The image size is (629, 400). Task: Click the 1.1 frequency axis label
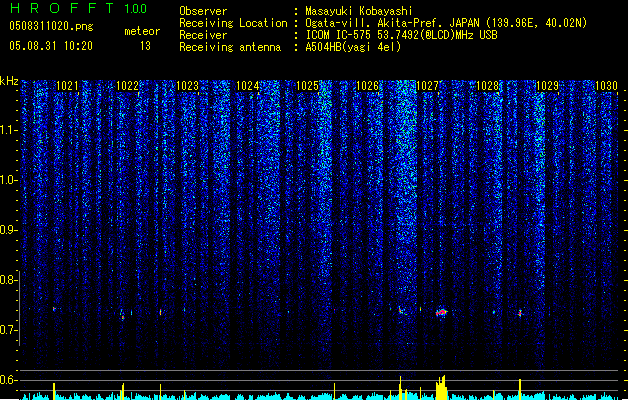(x=8, y=130)
